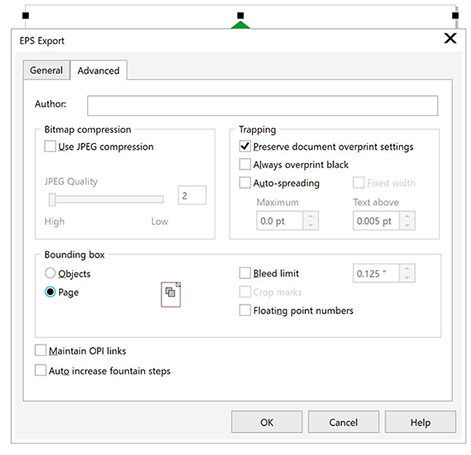Switch to the General tab

tap(46, 70)
